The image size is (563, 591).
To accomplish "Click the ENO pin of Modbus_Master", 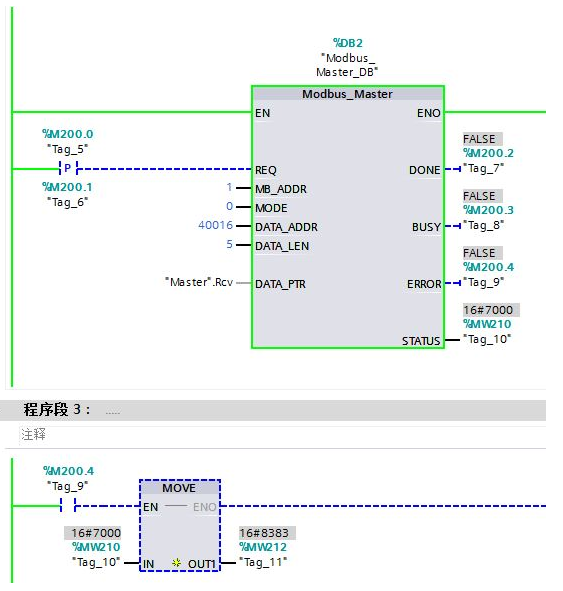I will tap(428, 113).
